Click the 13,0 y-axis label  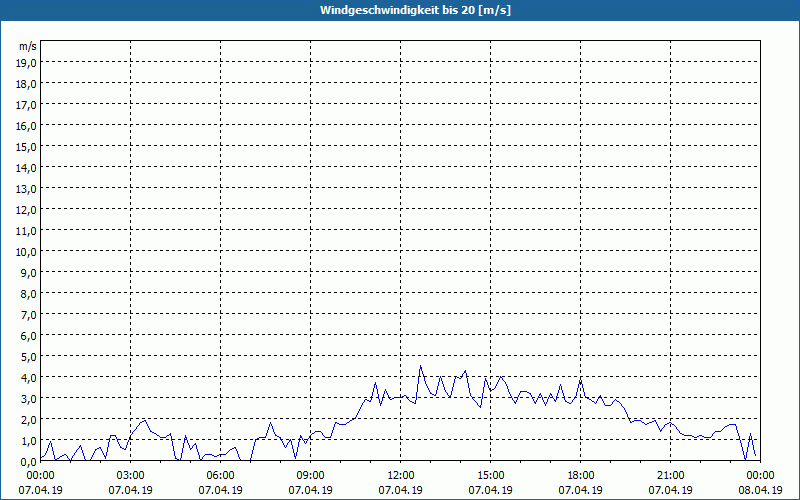pos(27,189)
